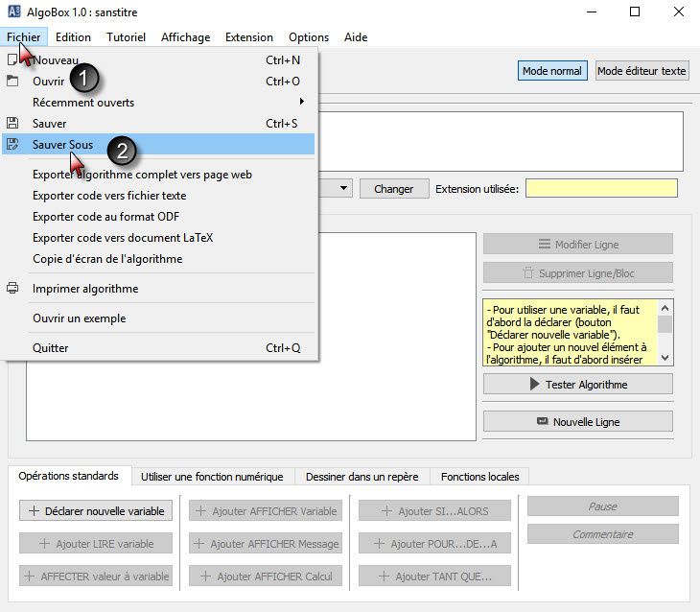Click Ajouter AFFICHER Message button
700x612 pixels.
pyautogui.click(x=266, y=543)
